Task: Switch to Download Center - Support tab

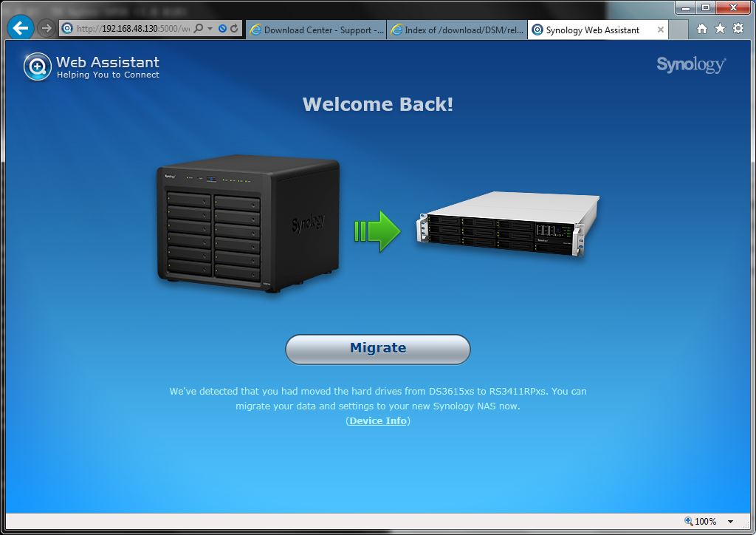Action: click(x=317, y=30)
